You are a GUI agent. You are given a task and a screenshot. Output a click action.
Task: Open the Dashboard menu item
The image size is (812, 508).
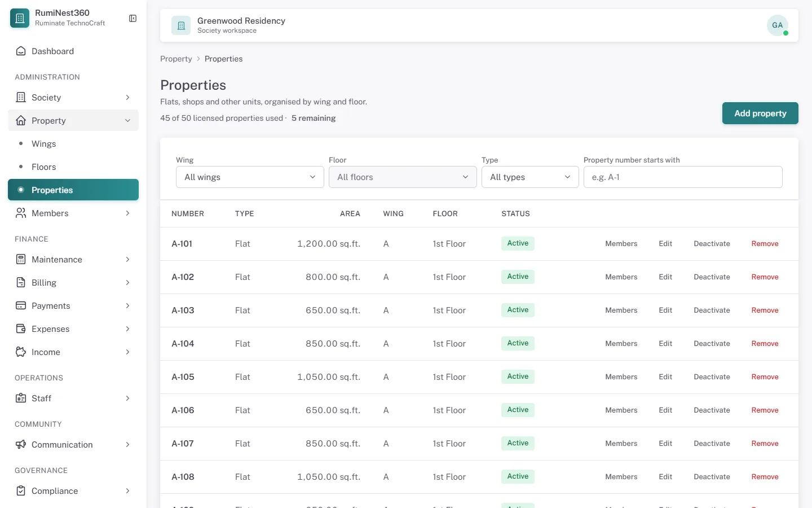[73, 51]
